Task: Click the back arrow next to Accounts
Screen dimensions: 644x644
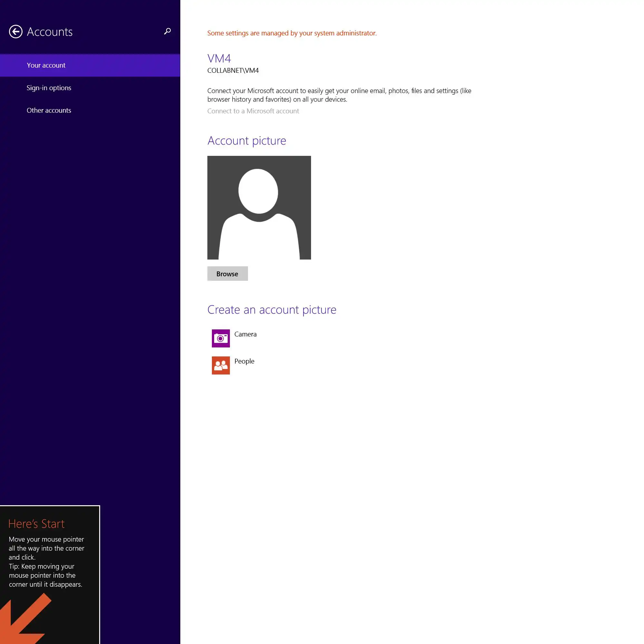Action: click(x=16, y=32)
